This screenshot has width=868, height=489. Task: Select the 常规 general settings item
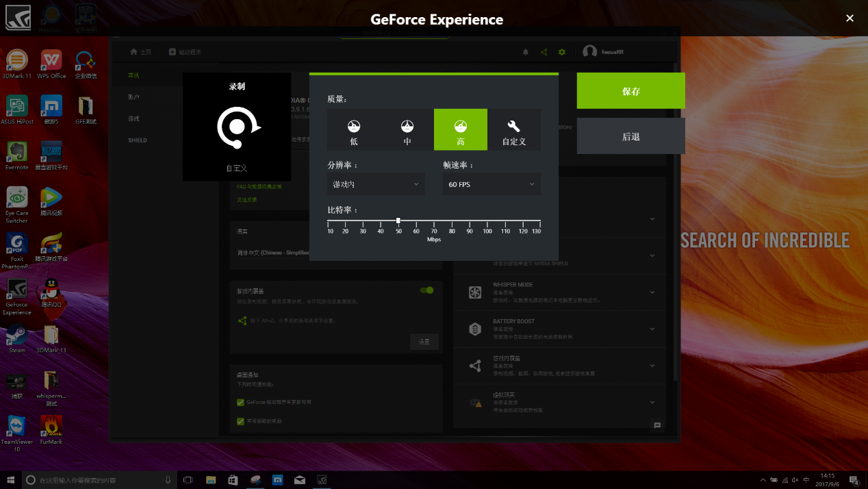(133, 75)
